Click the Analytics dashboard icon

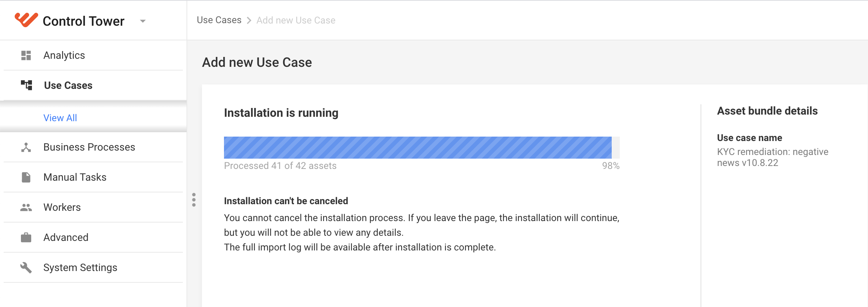26,55
